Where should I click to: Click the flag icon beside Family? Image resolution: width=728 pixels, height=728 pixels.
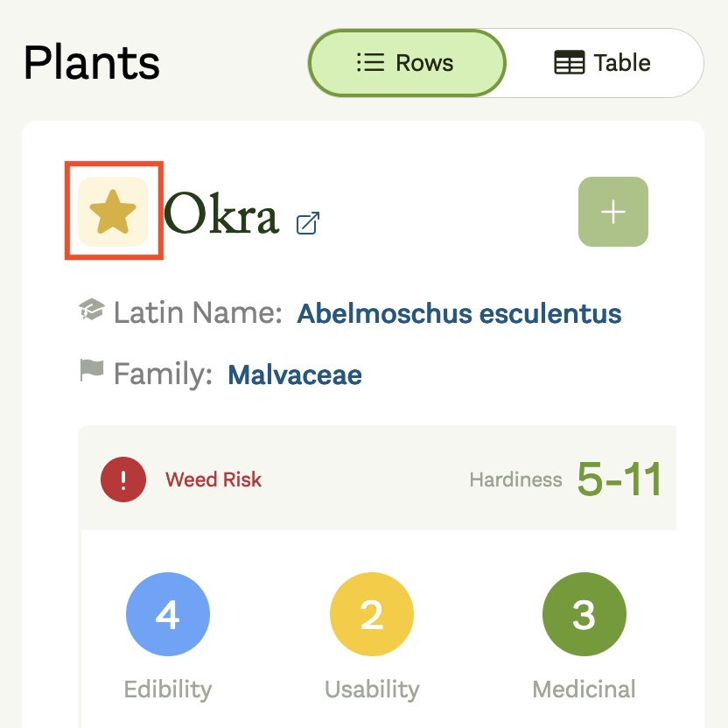point(92,370)
